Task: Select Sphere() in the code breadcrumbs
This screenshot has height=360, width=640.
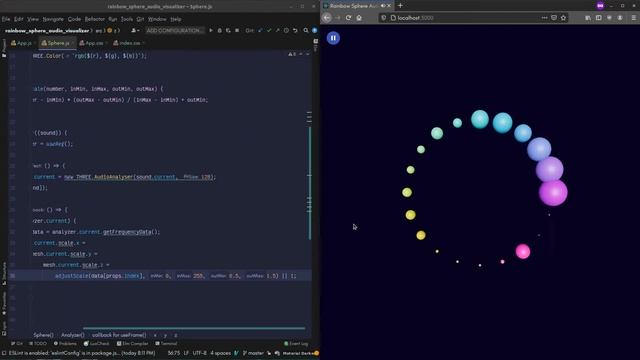Action: 43,335
